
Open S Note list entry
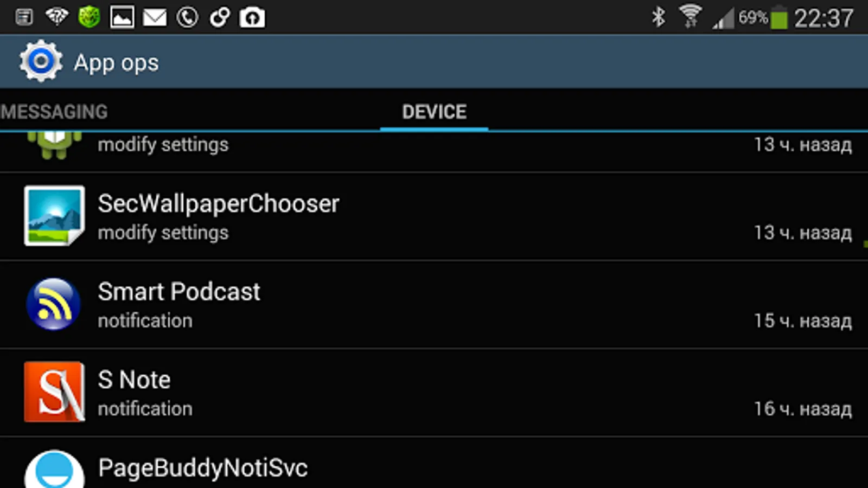[434, 393]
